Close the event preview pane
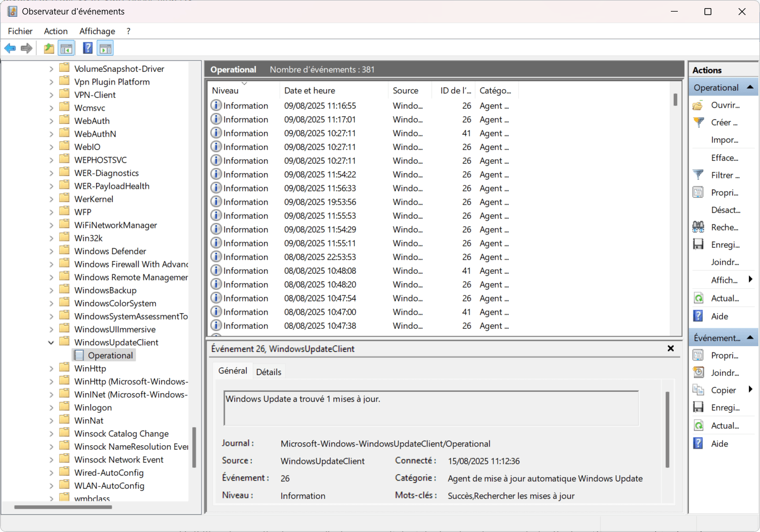 click(x=671, y=348)
